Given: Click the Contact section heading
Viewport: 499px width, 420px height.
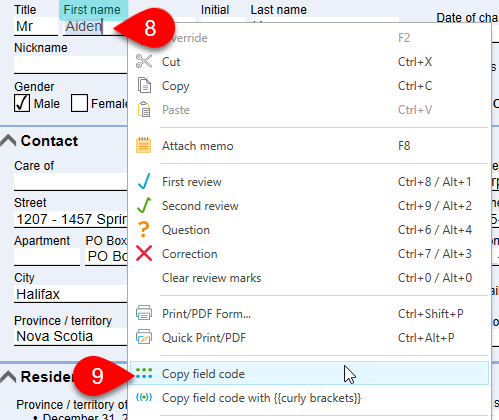Looking at the screenshot, I should [49, 141].
